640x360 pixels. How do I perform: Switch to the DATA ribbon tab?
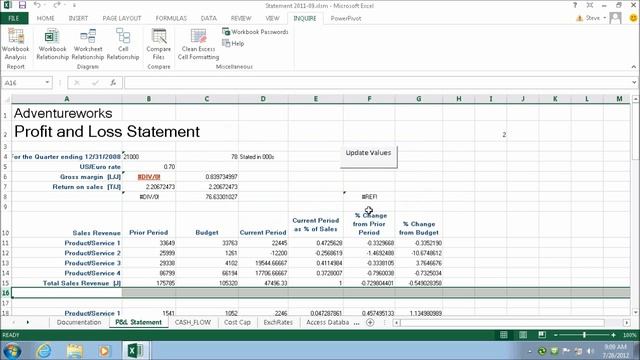pyautogui.click(x=209, y=18)
